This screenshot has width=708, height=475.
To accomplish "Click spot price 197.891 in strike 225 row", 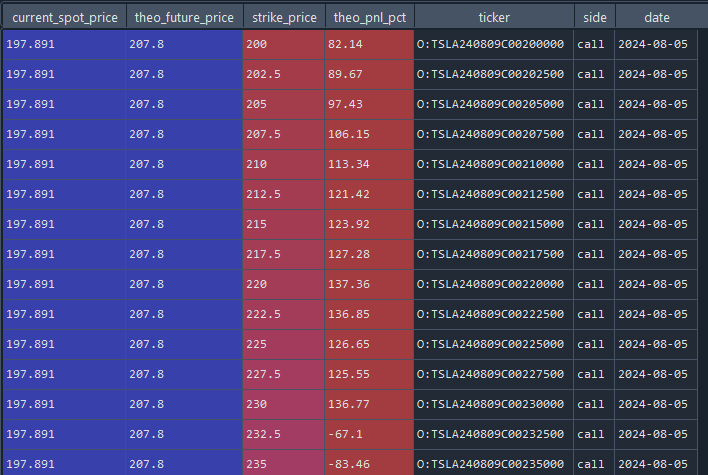I will click(64, 345).
